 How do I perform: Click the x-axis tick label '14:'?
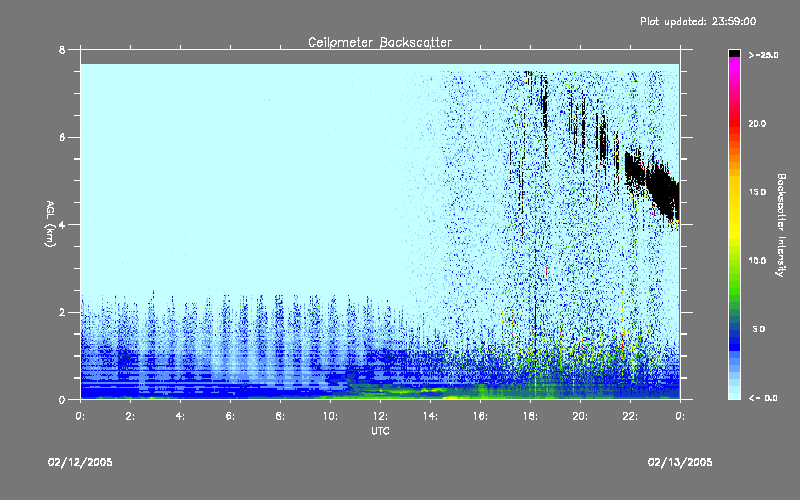tap(430, 416)
